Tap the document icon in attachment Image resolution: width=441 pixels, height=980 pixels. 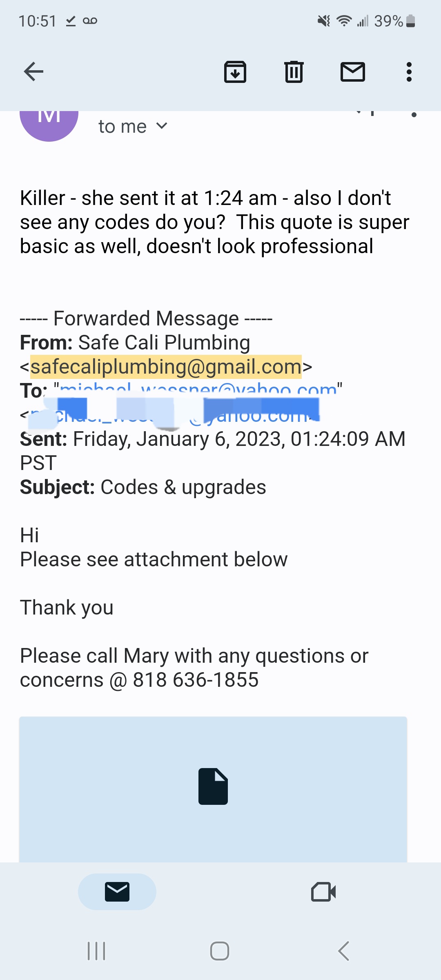[213, 786]
